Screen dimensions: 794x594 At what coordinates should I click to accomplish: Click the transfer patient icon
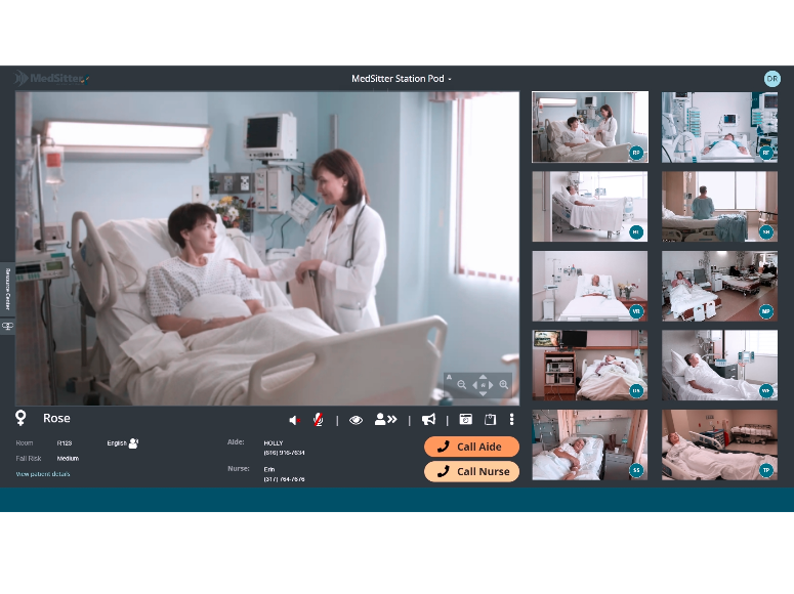click(x=385, y=420)
